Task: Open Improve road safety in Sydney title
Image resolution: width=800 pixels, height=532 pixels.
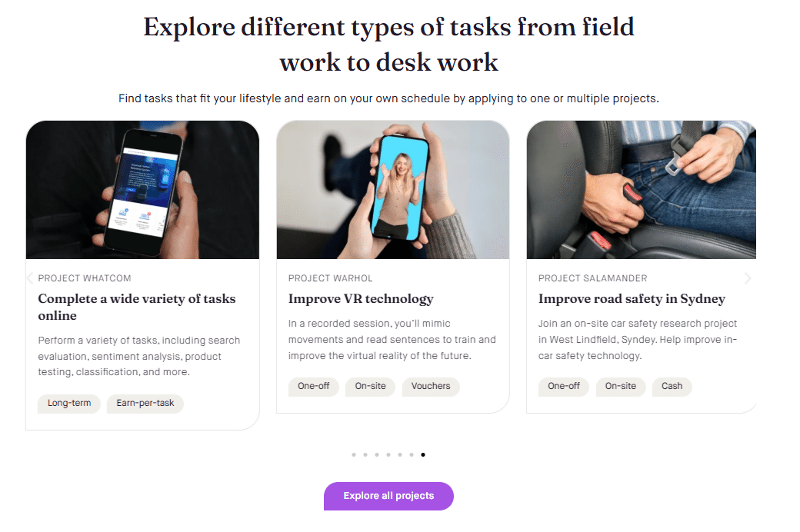Action: (632, 299)
